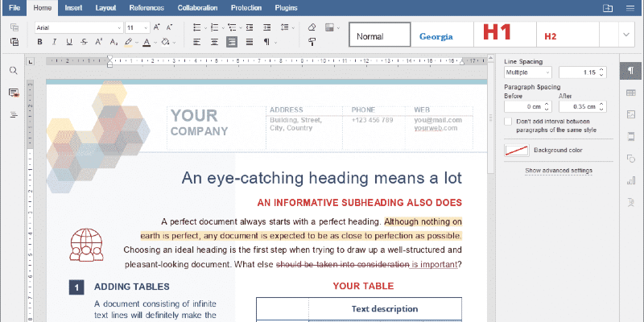The height and width of the screenshot is (322, 644).
Task: Open the Arial font name dropdown
Action: 119,27
